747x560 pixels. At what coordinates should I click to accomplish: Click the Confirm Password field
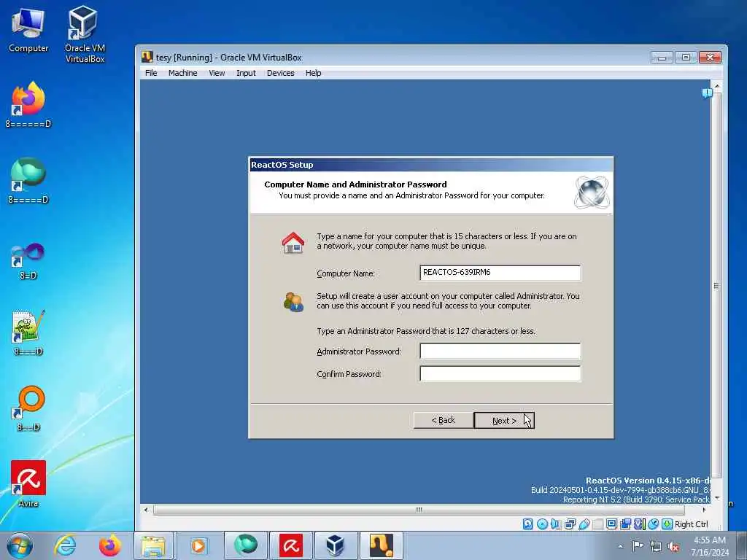tap(500, 374)
